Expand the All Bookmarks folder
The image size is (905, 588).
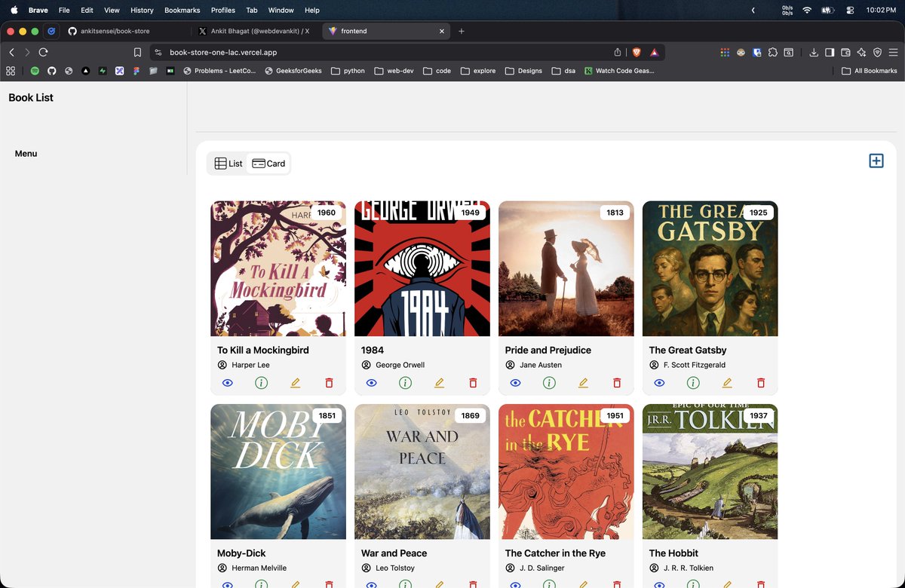[870, 71]
